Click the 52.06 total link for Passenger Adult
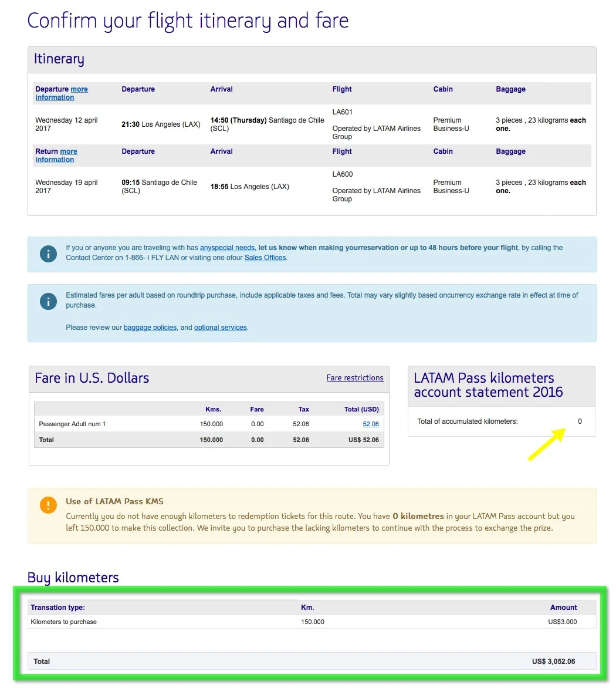The image size is (616, 688). point(370,424)
